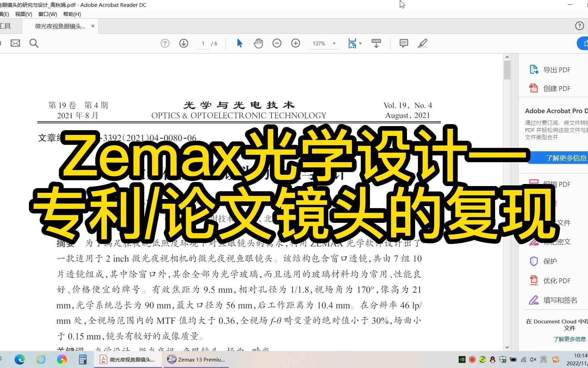Open the find text magnifier tool
Viewport: 588px width, 368px height.
pyautogui.click(x=34, y=43)
